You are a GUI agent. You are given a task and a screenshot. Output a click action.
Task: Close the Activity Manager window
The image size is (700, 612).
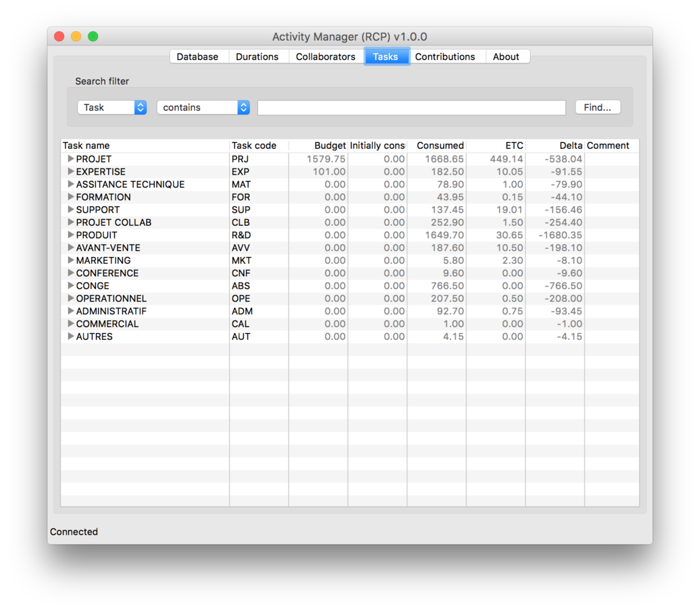coord(59,36)
